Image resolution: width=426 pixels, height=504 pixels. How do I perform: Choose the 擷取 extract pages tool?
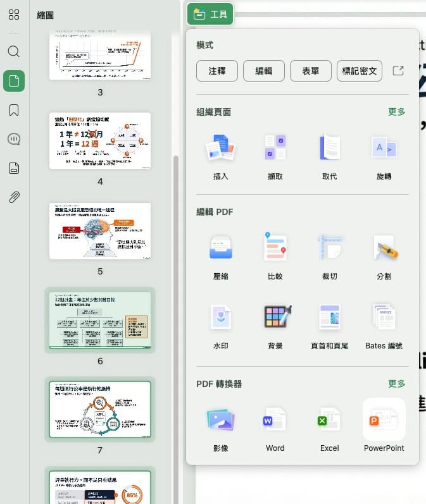pyautogui.click(x=275, y=157)
